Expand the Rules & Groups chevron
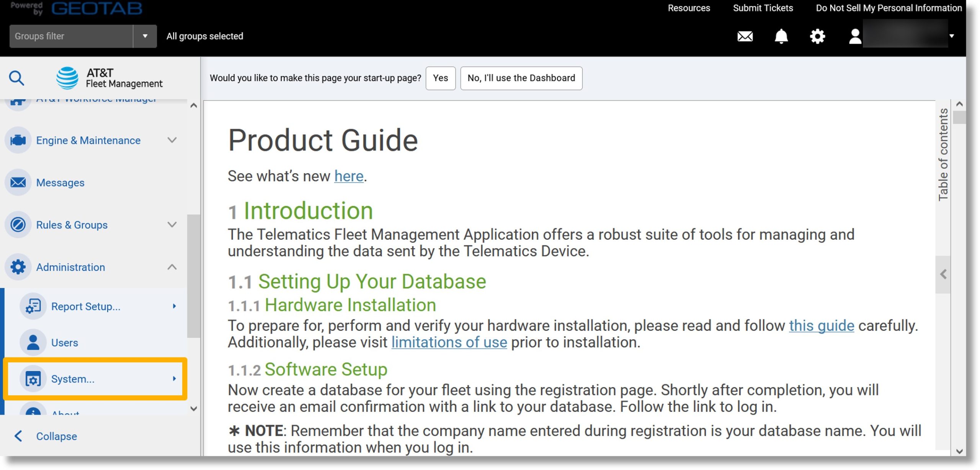 click(x=172, y=224)
